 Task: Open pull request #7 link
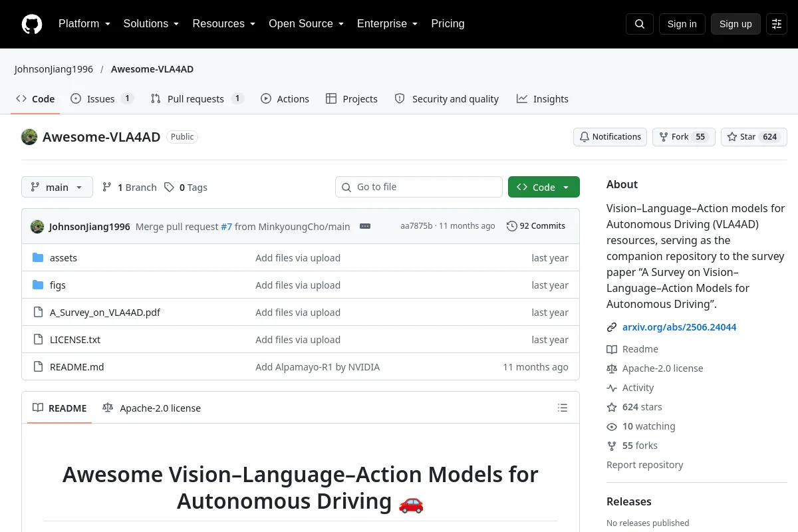tap(227, 227)
